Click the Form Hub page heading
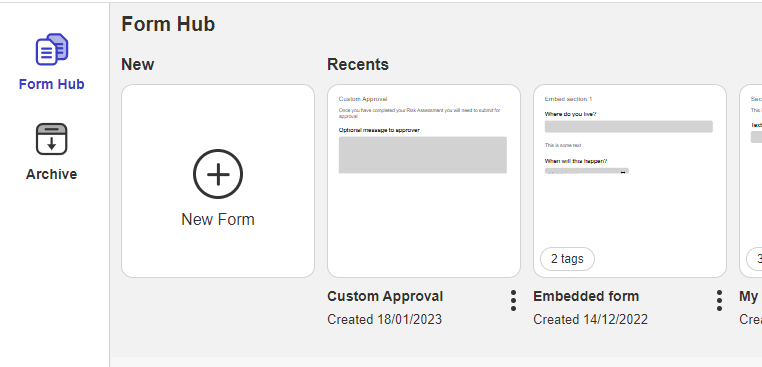 coord(168,24)
